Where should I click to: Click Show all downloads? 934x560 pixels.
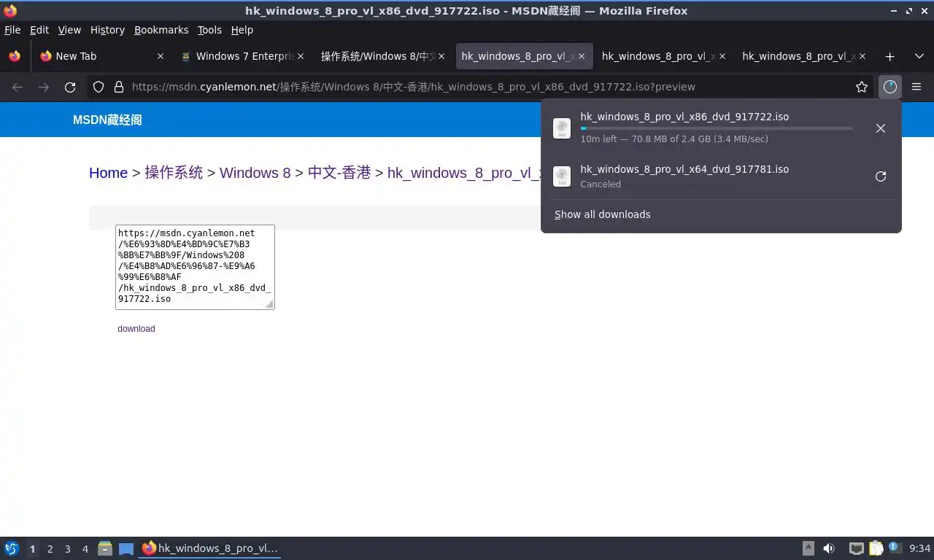[x=602, y=214]
